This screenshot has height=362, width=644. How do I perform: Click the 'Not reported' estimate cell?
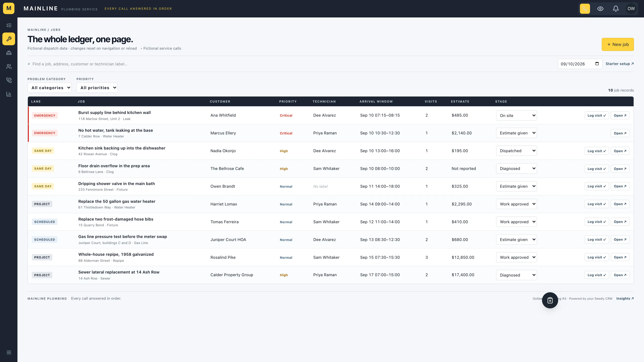point(464,169)
